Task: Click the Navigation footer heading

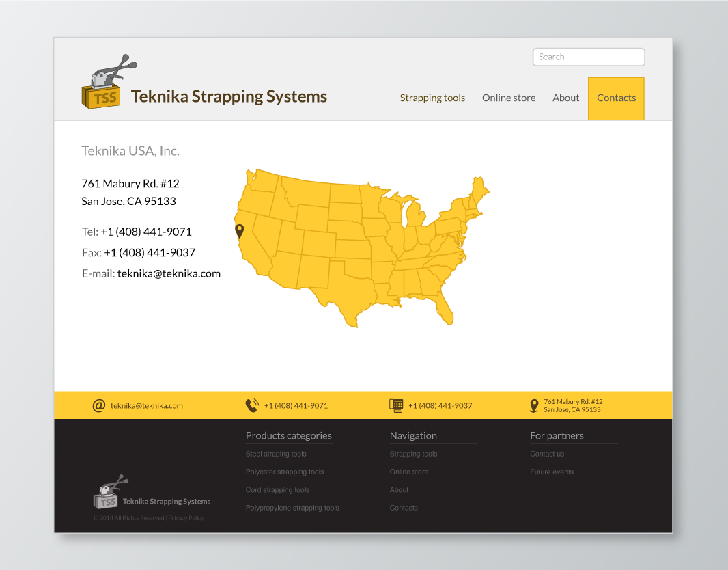Action: point(413,436)
